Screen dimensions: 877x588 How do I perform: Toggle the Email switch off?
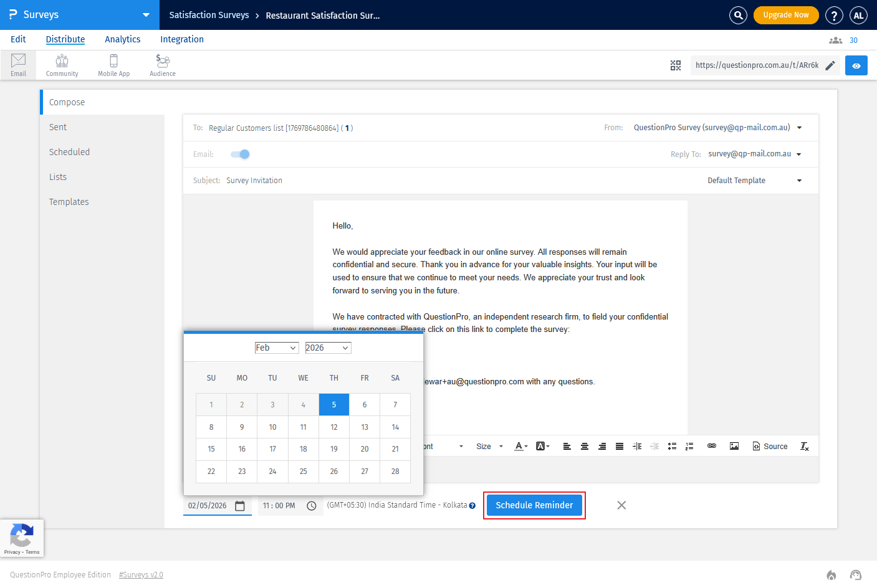point(239,154)
